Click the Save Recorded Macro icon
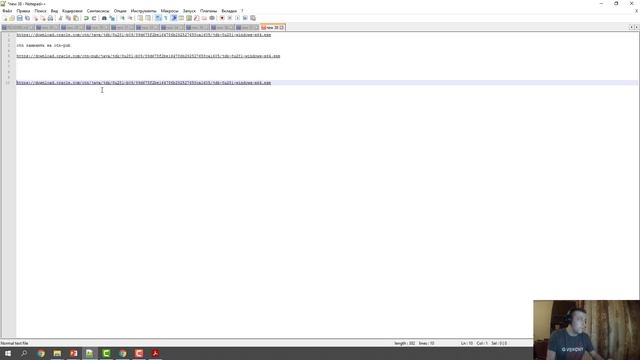The width and height of the screenshot is (640, 360). tap(253, 18)
